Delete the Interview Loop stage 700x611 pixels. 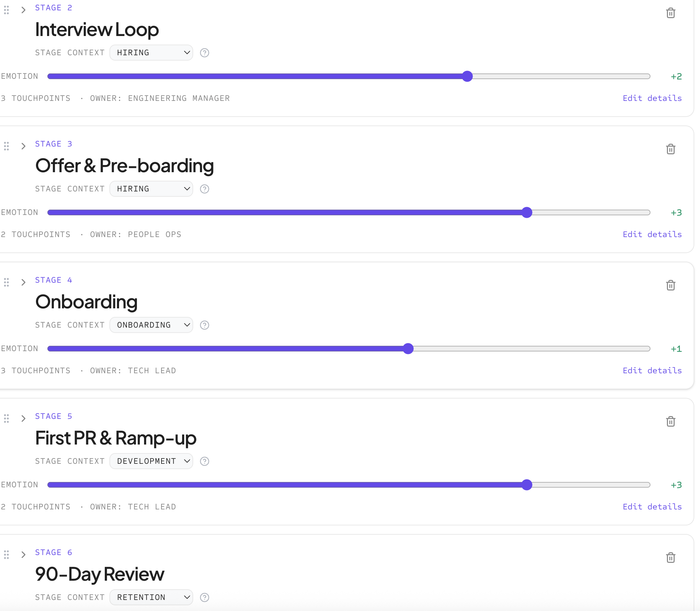(670, 13)
